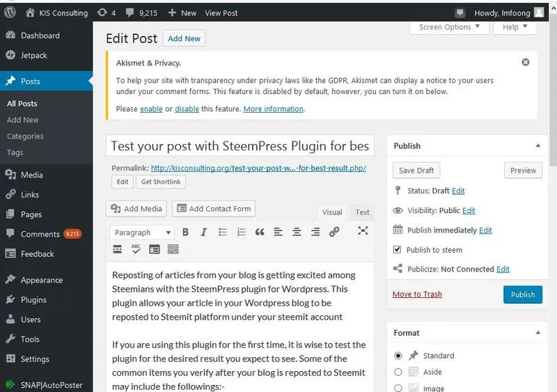
Task: Insert Read More tag
Action: pos(117,249)
